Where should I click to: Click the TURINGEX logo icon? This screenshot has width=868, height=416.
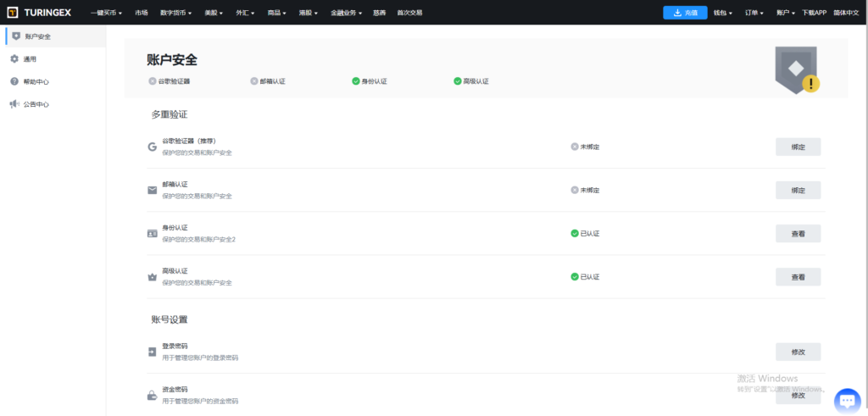(x=13, y=12)
